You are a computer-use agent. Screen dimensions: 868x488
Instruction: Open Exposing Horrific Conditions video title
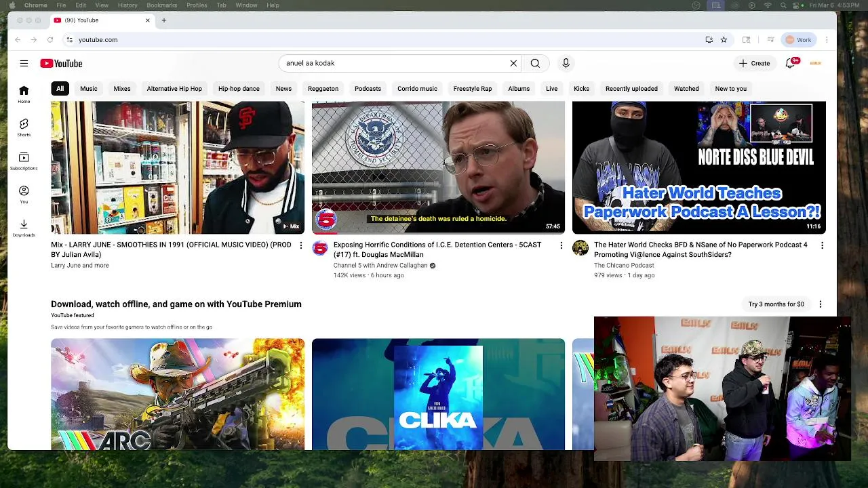coord(437,249)
